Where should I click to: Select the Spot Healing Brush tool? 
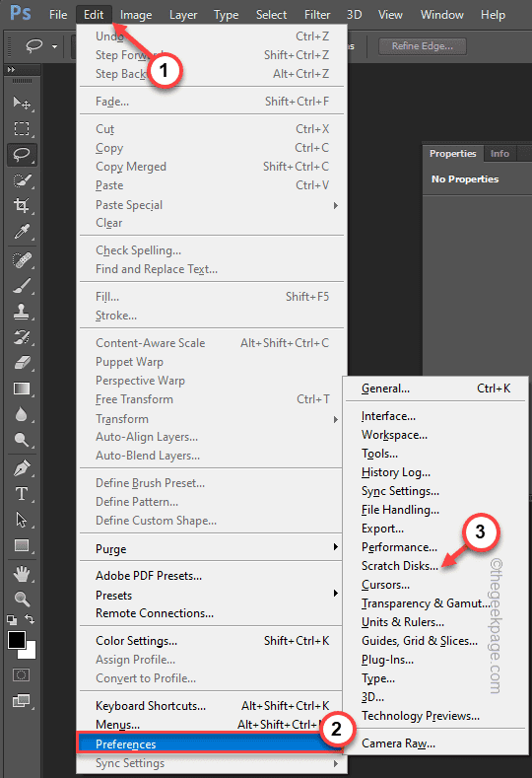coord(22,260)
